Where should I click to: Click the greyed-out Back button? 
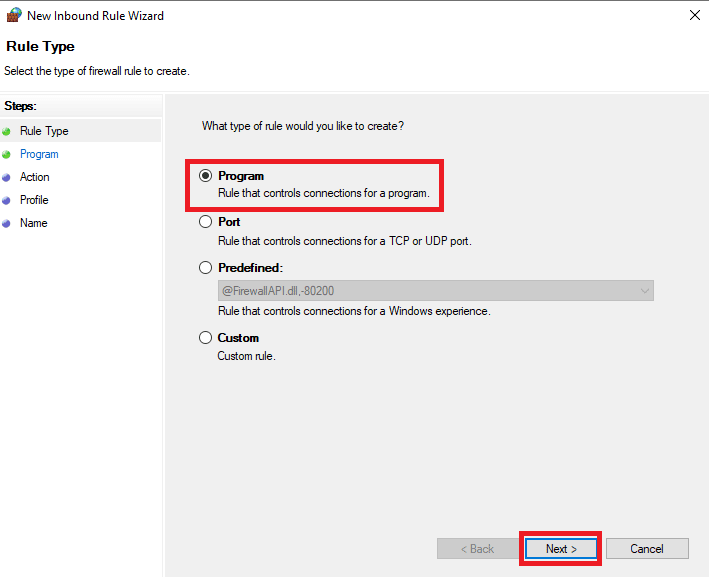point(477,549)
